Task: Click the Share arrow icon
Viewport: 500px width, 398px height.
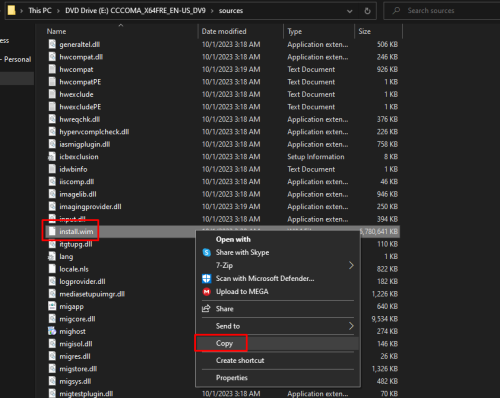Action: (x=206, y=309)
